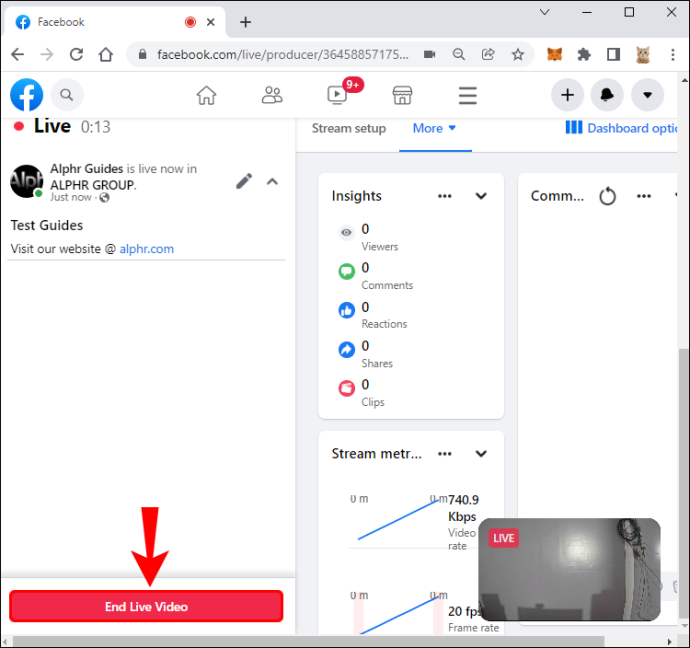Open the Chrome three-dot menu

[x=672, y=55]
